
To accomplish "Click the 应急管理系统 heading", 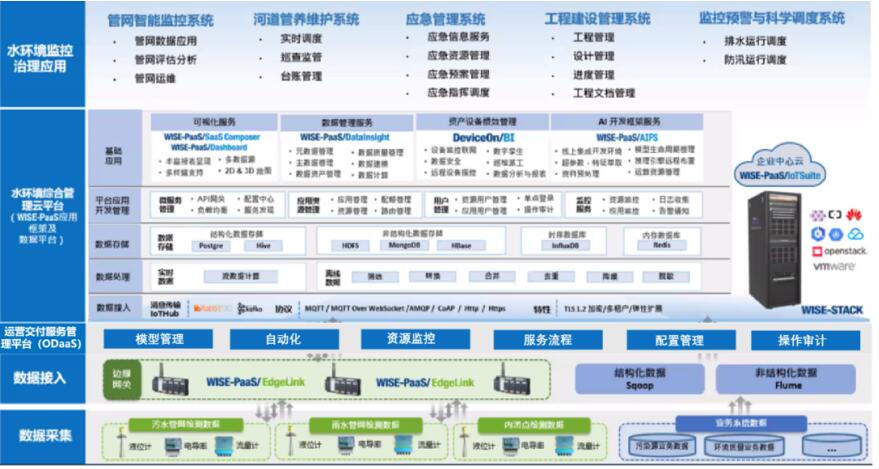I will click(445, 20).
